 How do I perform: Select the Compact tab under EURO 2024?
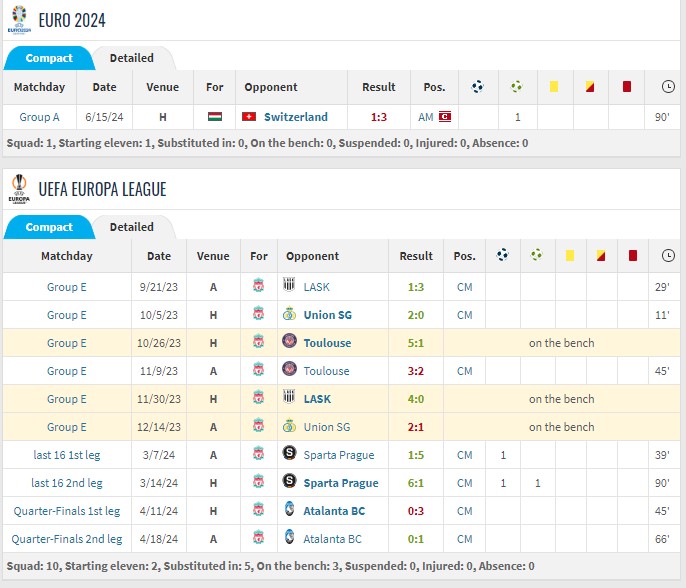click(x=49, y=58)
